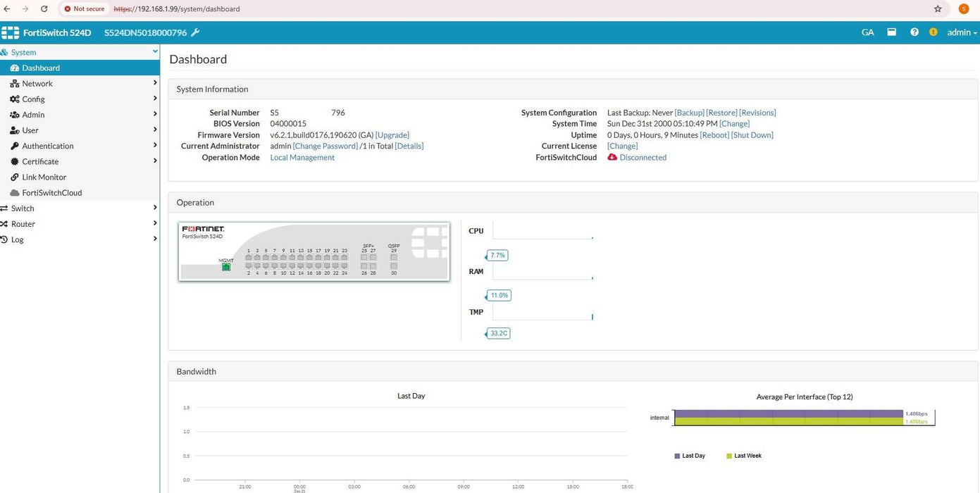Open the help question mark icon
Viewport: 980px width, 493px height.
[914, 32]
